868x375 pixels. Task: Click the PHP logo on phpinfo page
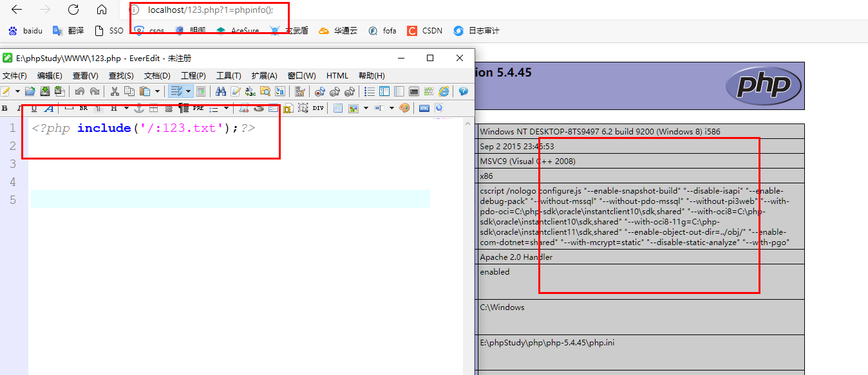coord(763,85)
